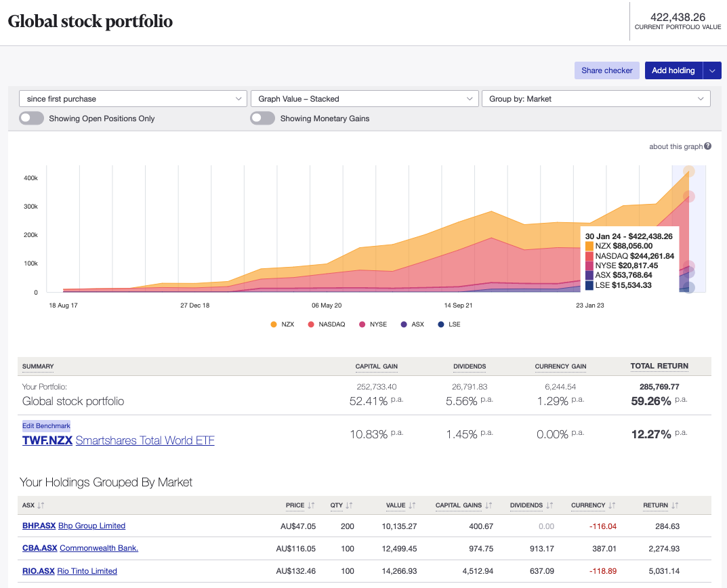The image size is (727, 588).
Task: Sort the table by CURRENCY values
Action: click(x=592, y=505)
